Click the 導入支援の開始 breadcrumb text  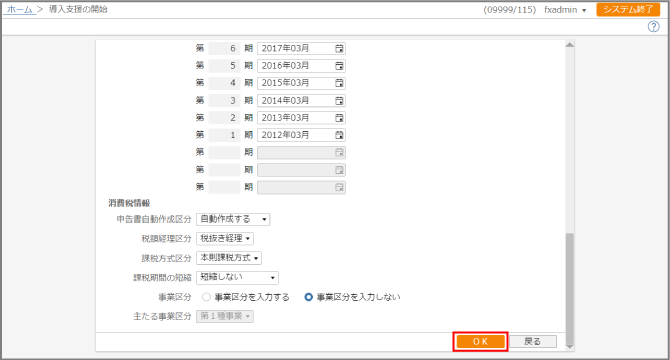[x=78, y=9]
